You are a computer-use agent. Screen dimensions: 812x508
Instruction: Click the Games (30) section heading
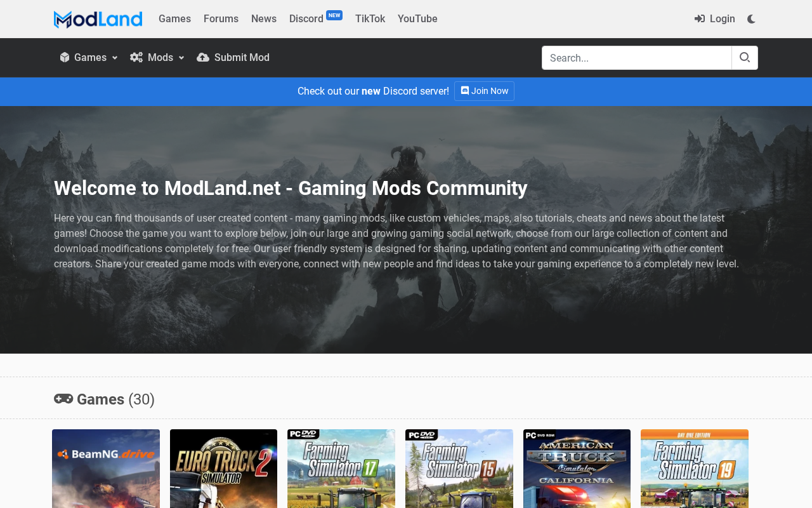pos(105,399)
